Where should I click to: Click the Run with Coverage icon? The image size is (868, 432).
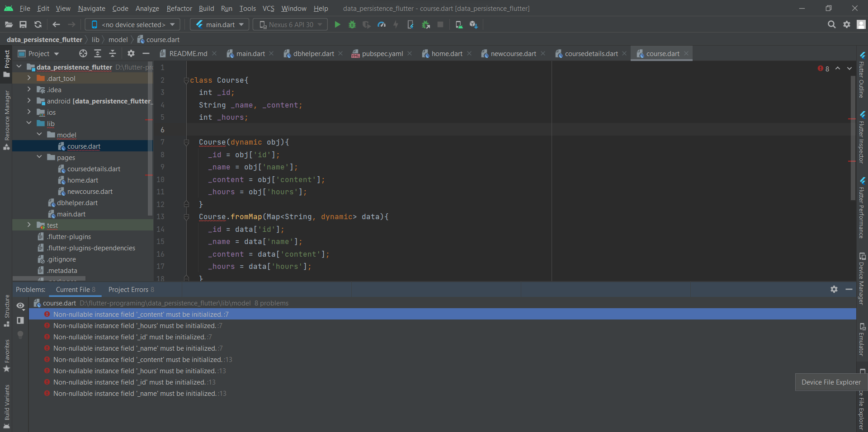click(x=367, y=24)
